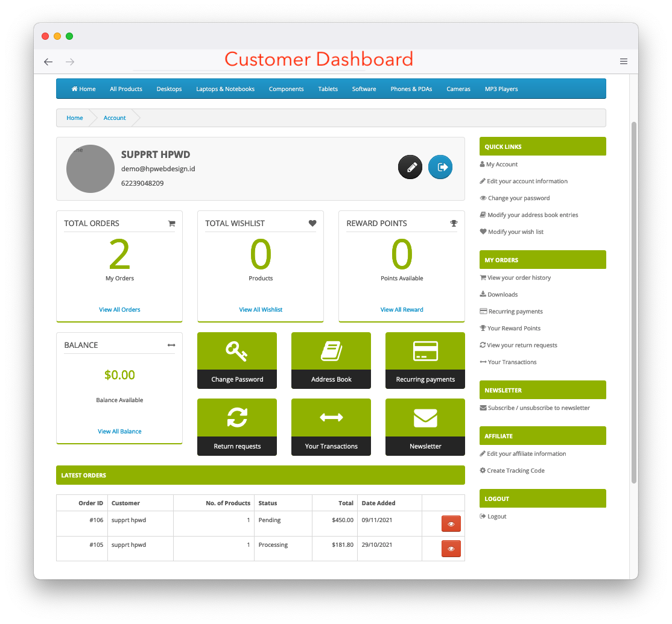View order #106 using the red eye icon

pos(451,523)
